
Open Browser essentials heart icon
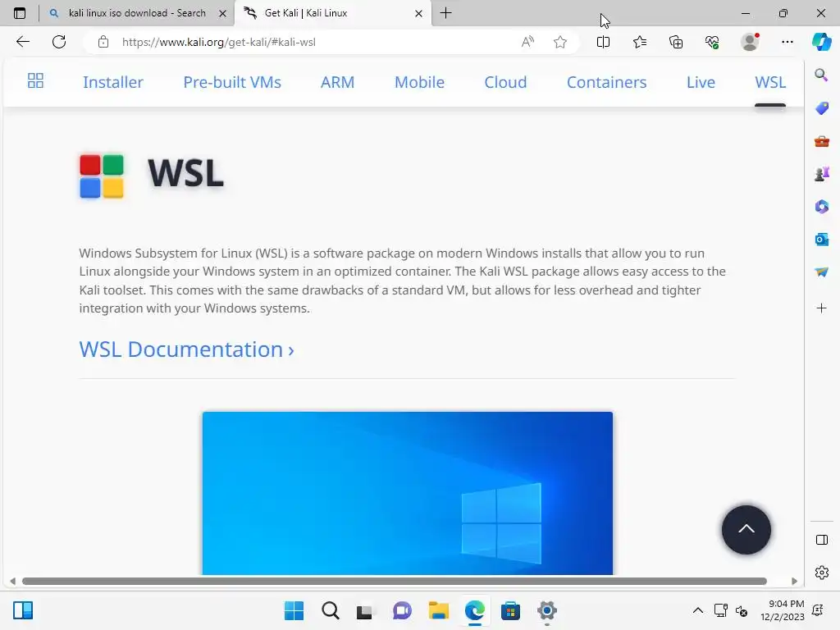[712, 42]
